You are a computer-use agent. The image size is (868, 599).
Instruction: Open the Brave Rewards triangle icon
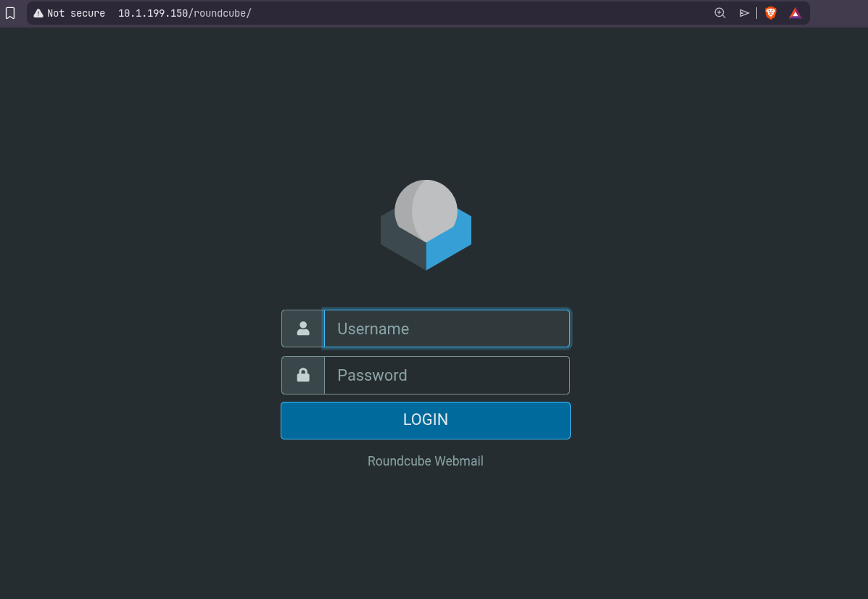pyautogui.click(x=795, y=13)
